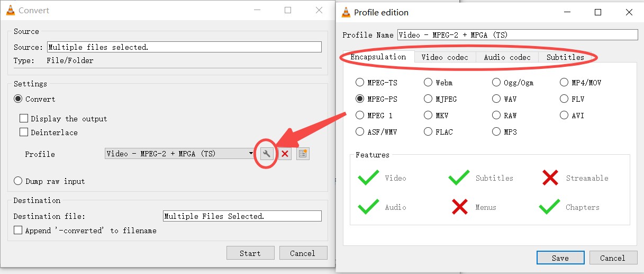Viewport: 644px width, 274px height.
Task: Click the red cross next to Menus
Action: (460, 207)
